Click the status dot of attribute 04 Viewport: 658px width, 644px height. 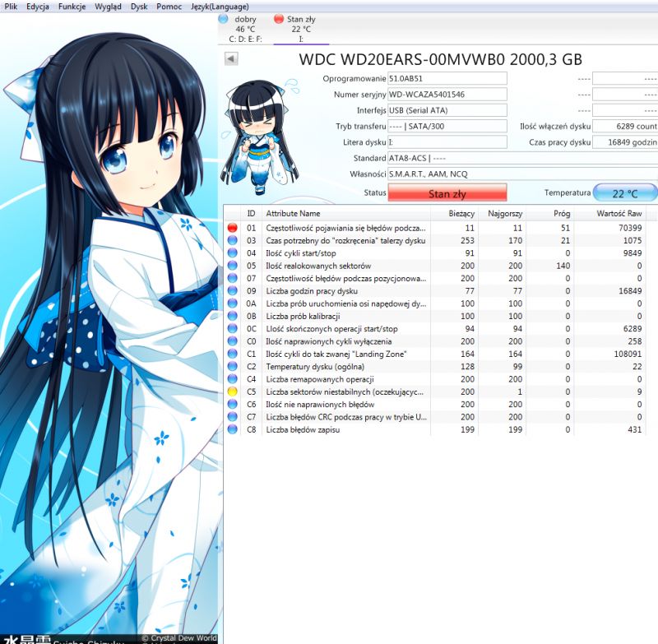232,253
